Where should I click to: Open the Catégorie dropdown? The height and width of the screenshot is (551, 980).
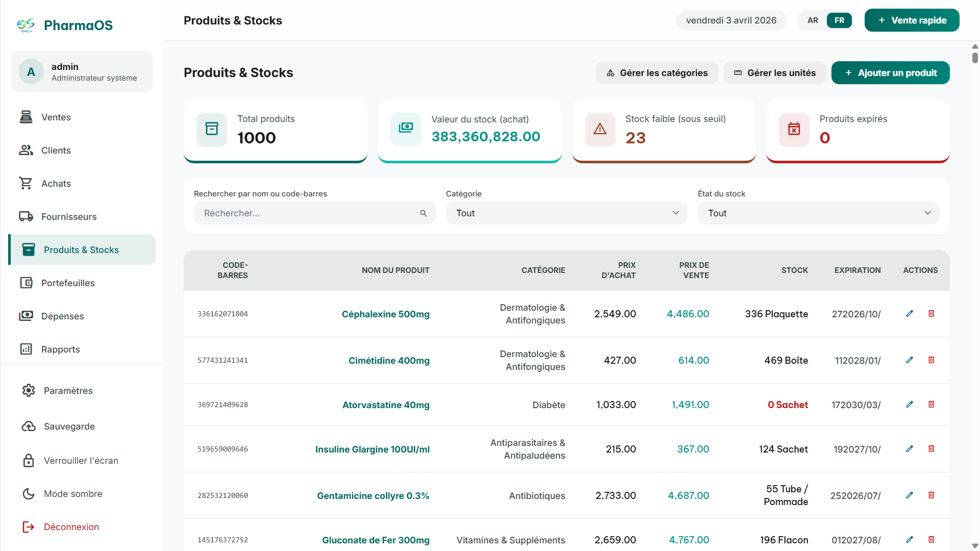click(x=567, y=213)
